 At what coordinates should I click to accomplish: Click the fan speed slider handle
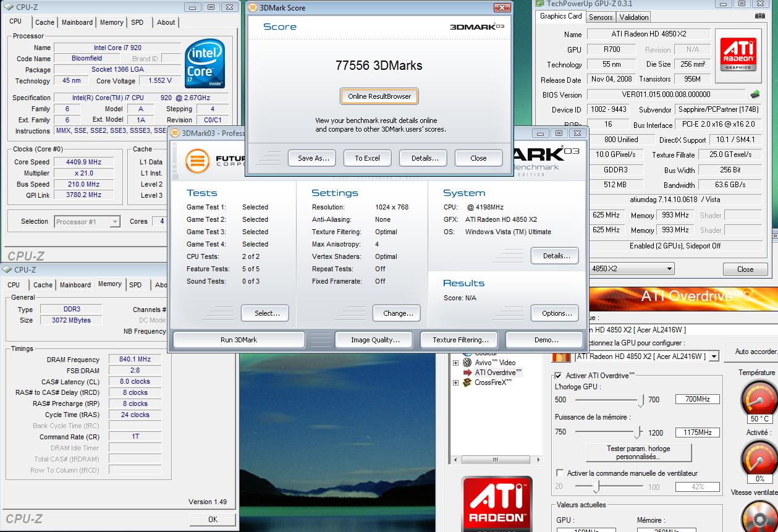(596, 487)
